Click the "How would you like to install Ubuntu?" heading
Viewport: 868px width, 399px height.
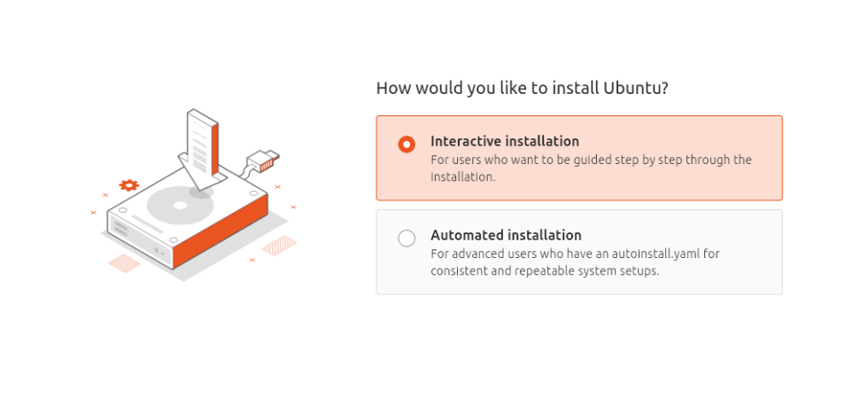point(522,88)
